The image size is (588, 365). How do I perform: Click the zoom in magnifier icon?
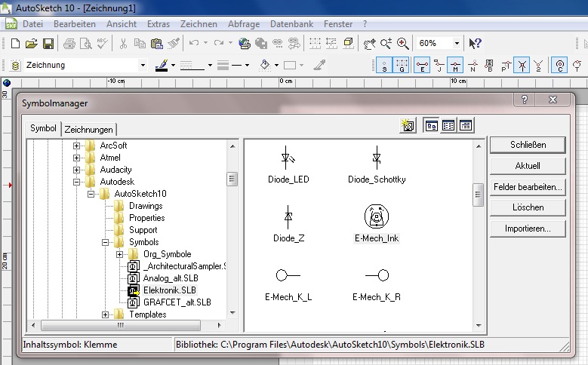tap(403, 44)
